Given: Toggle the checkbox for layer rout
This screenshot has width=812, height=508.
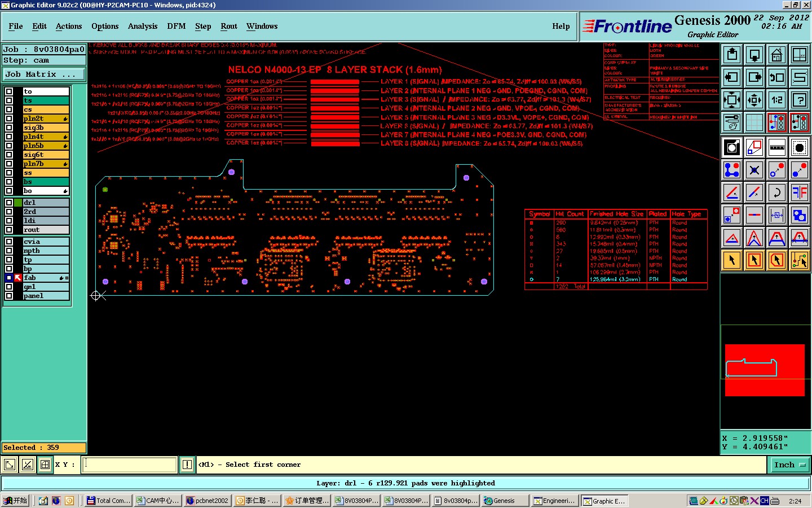Looking at the screenshot, I should [9, 230].
